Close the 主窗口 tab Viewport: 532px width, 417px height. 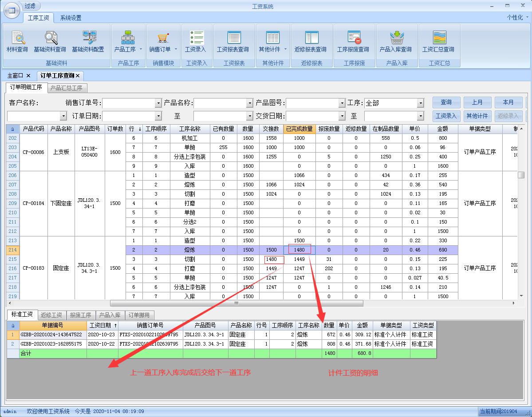coord(28,76)
